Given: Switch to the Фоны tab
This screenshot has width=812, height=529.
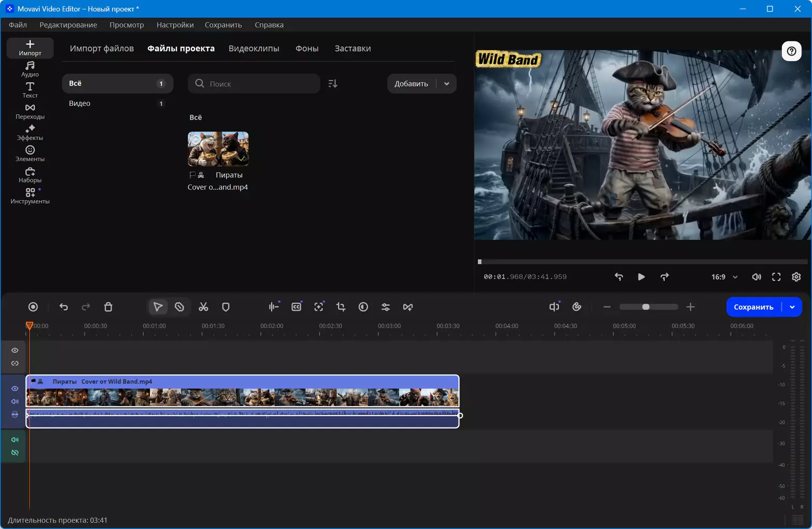Looking at the screenshot, I should [x=307, y=48].
